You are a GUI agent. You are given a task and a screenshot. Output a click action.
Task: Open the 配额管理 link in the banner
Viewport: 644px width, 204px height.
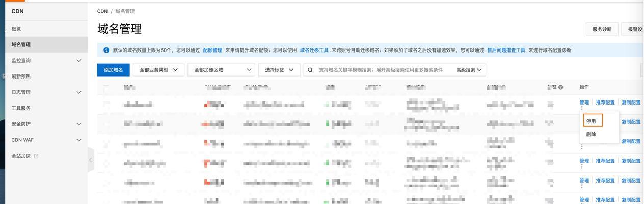pyautogui.click(x=212, y=50)
